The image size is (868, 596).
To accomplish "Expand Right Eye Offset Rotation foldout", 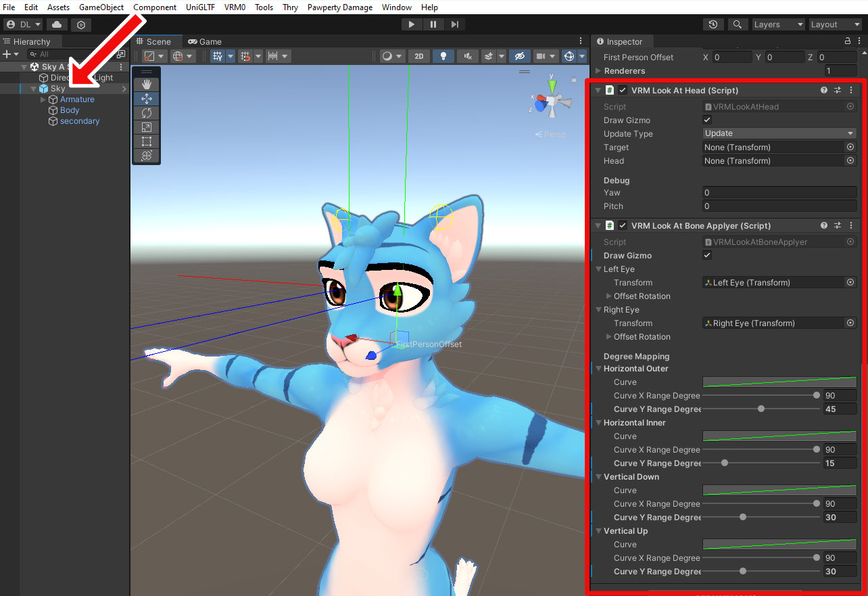I will coord(608,336).
